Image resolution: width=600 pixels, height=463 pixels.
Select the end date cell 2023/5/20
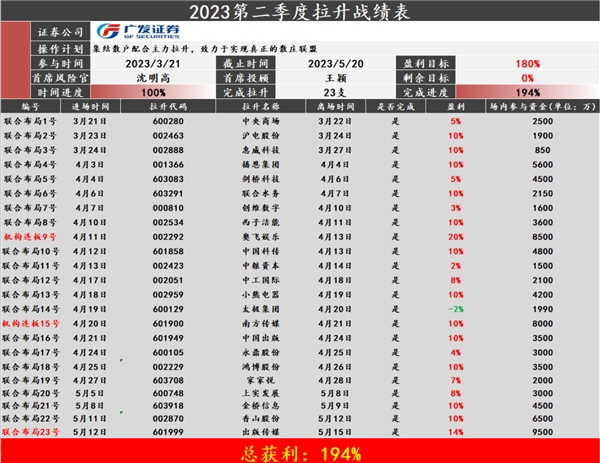[x=336, y=64]
